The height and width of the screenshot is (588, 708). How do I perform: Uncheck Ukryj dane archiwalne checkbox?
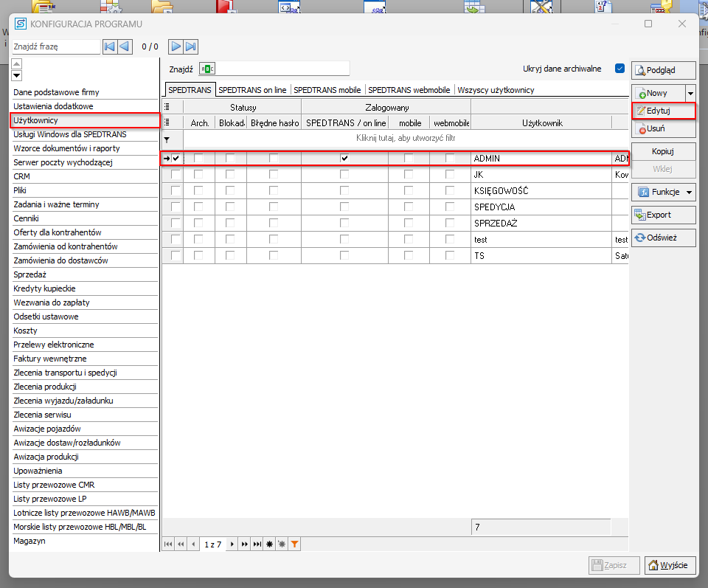coord(619,69)
